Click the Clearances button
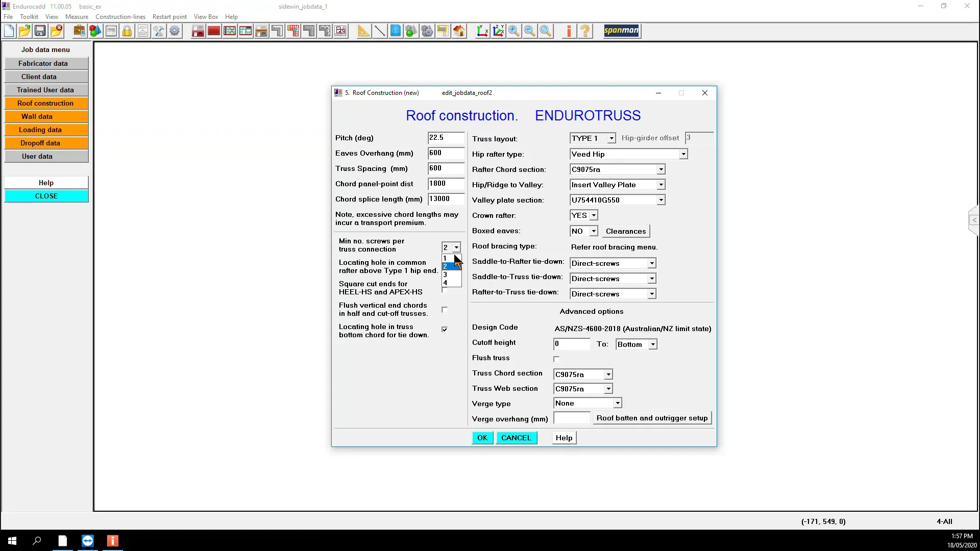980x551 pixels. [626, 231]
